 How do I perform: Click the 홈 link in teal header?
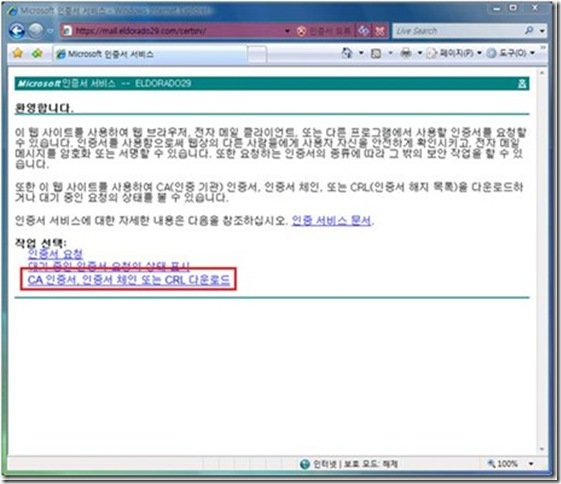coord(522,84)
